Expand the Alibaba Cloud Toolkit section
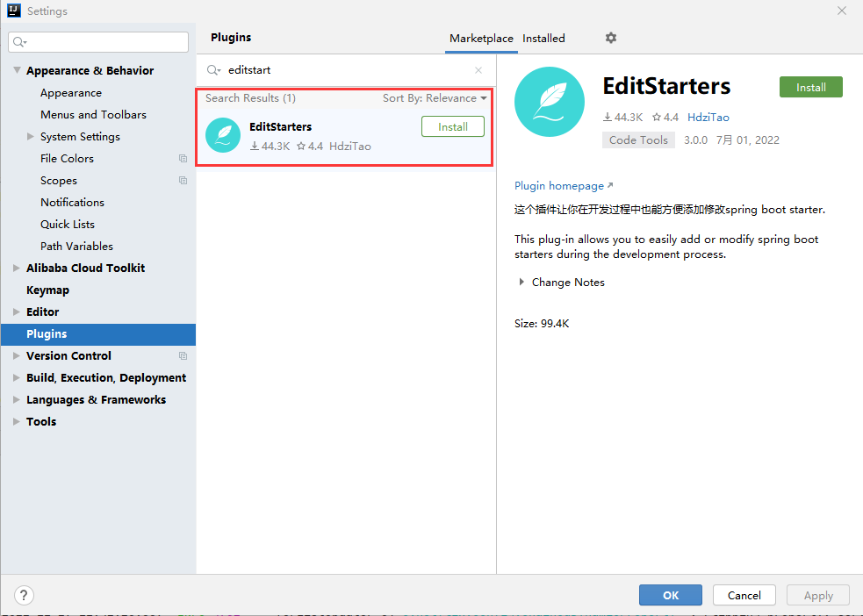The height and width of the screenshot is (616, 863). point(17,268)
